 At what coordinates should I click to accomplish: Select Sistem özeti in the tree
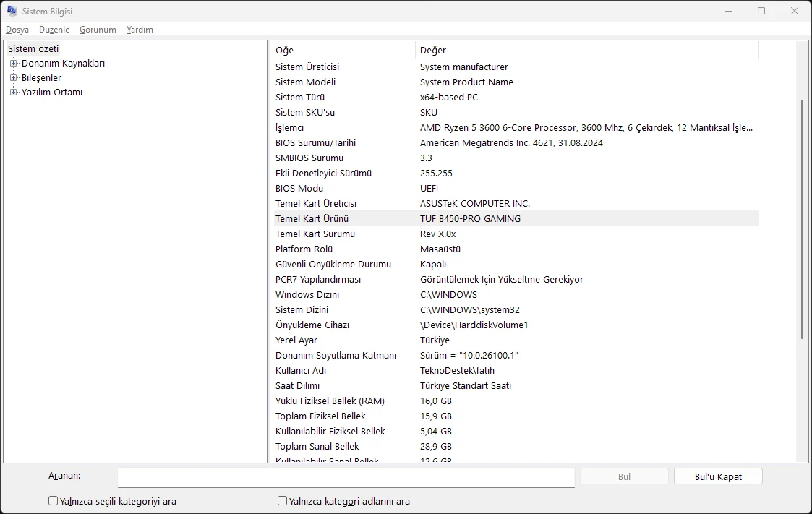(33, 48)
